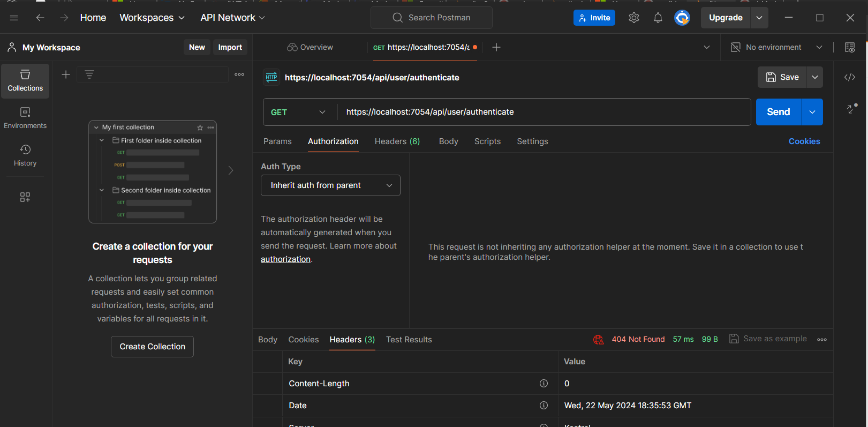Click the network info globe icon
This screenshot has width=868, height=427.
598,340
